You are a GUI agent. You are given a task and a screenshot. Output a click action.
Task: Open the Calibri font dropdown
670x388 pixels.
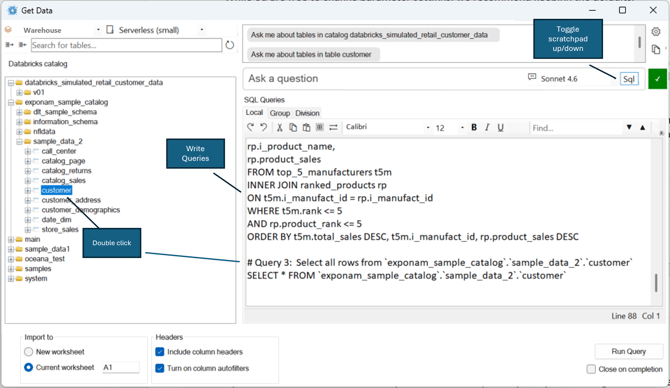428,127
